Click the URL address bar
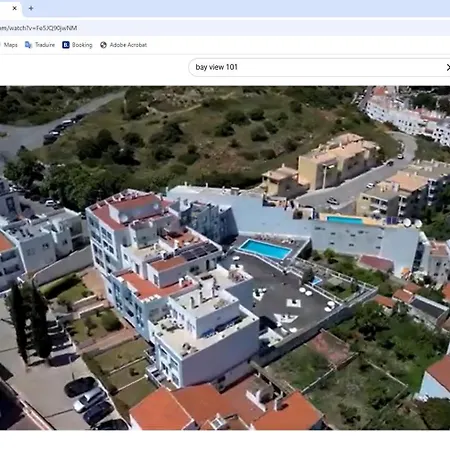This screenshot has height=450, width=450. coord(225,28)
